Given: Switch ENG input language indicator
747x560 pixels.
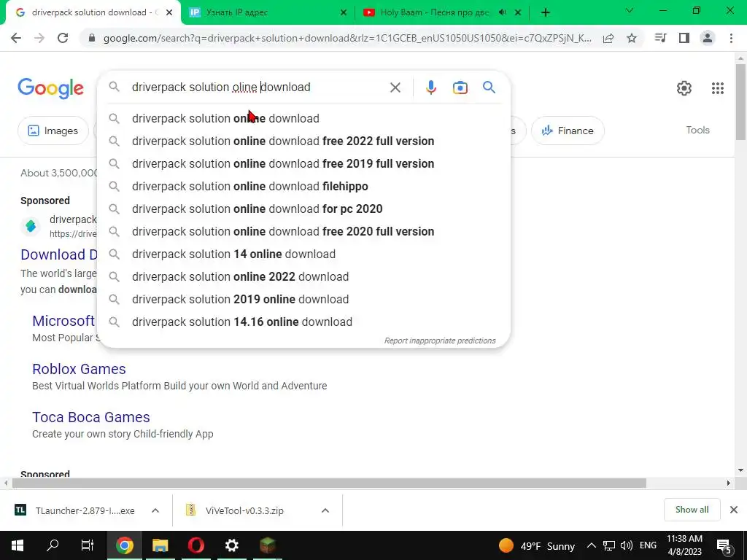Looking at the screenshot, I should tap(648, 545).
